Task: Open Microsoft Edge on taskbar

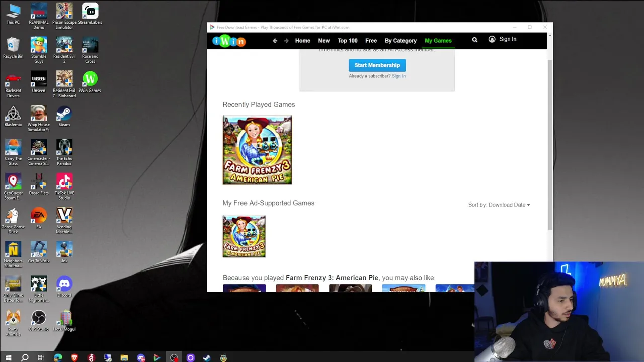Action: [x=58, y=358]
